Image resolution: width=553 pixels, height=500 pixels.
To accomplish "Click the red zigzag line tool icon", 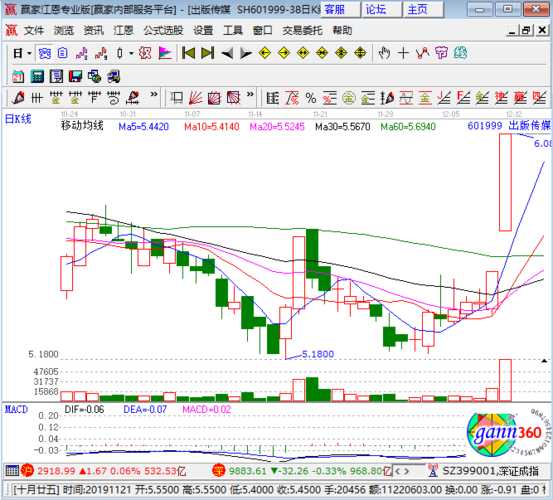I will click(422, 54).
